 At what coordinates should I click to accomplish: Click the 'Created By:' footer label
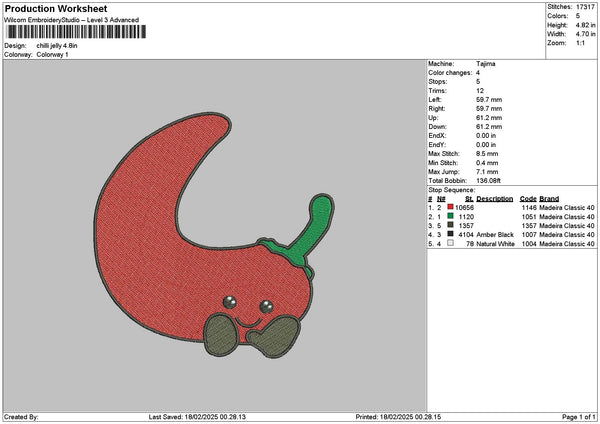point(21,417)
